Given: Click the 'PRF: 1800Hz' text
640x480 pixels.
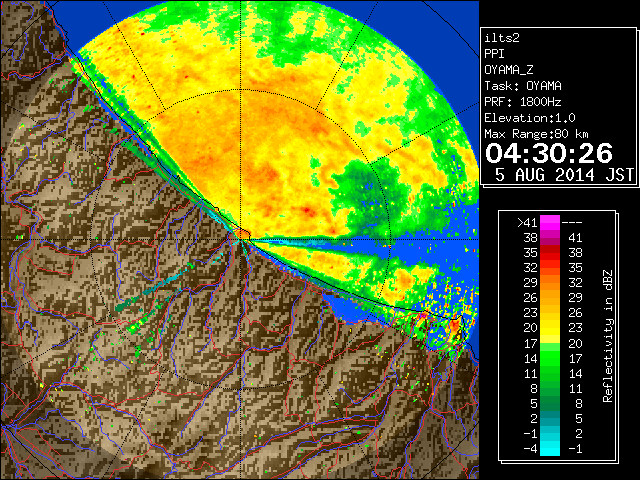Looking at the screenshot, I should [523, 102].
